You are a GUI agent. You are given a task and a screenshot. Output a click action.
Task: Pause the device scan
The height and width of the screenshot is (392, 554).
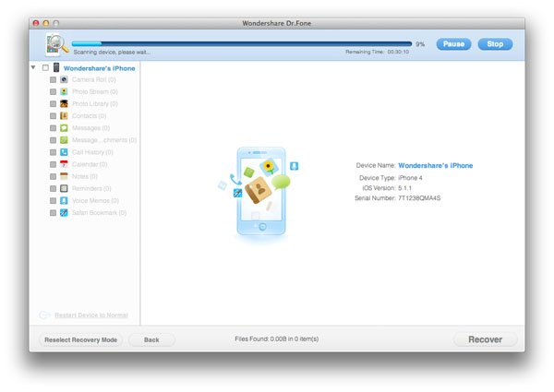pyautogui.click(x=453, y=44)
